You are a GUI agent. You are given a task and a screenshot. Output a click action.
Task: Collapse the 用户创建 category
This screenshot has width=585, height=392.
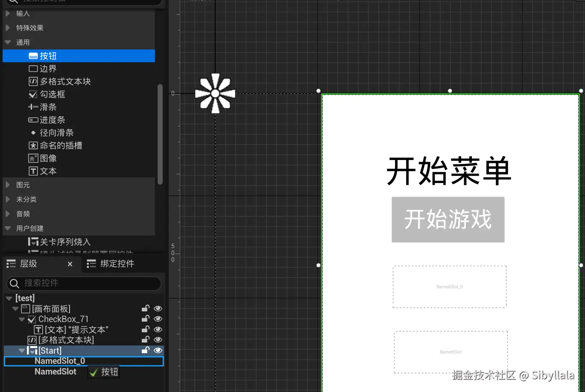point(8,228)
